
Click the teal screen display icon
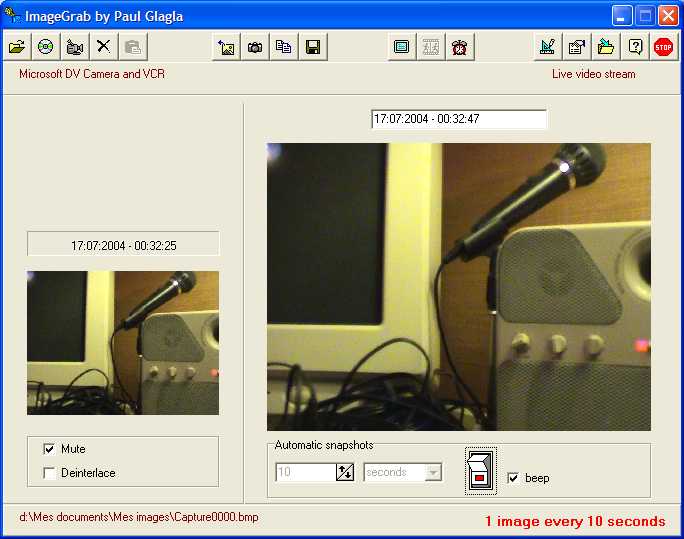[x=401, y=46]
